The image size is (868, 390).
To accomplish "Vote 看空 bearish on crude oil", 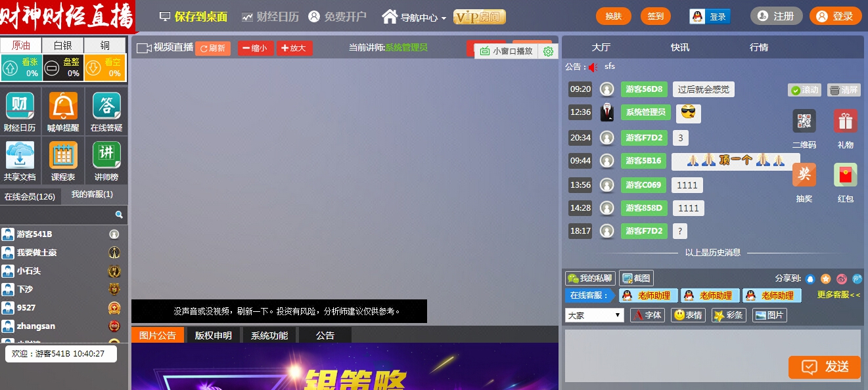I will pos(104,68).
